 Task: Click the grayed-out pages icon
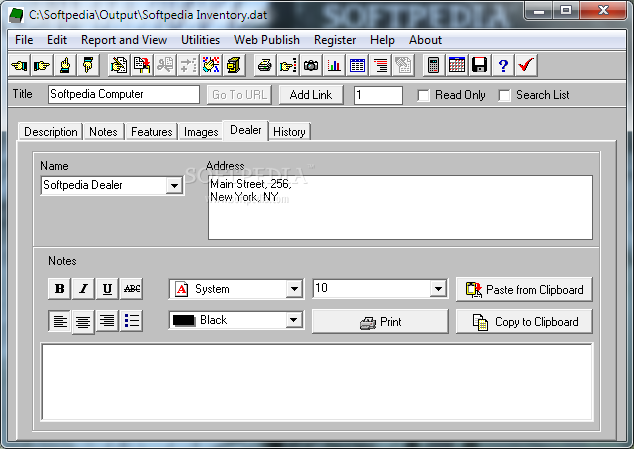pyautogui.click(x=403, y=65)
